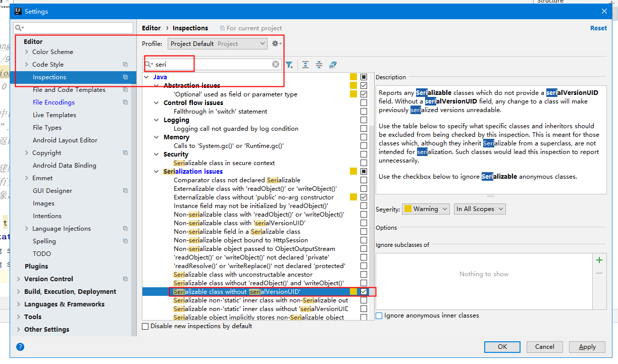
Task: Check Ignore anonymous inner classes
Action: click(379, 316)
